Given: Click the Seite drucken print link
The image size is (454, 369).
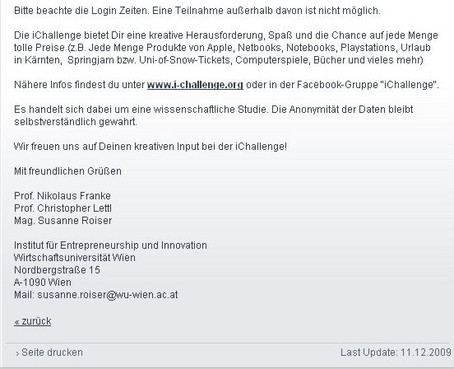Looking at the screenshot, I should (x=52, y=352).
